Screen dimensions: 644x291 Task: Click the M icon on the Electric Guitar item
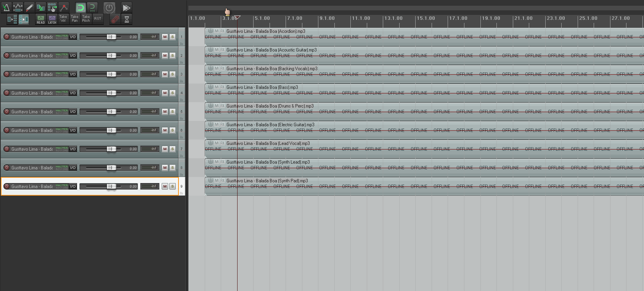point(217,124)
